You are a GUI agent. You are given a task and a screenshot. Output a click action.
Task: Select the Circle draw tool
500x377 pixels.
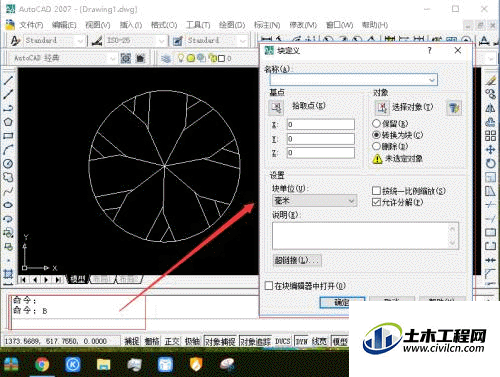click(x=8, y=163)
